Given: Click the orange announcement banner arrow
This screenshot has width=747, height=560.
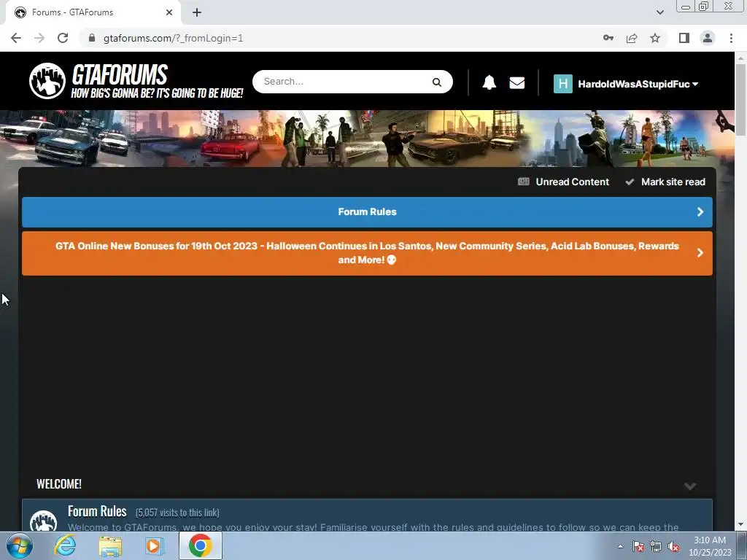Looking at the screenshot, I should pyautogui.click(x=700, y=253).
